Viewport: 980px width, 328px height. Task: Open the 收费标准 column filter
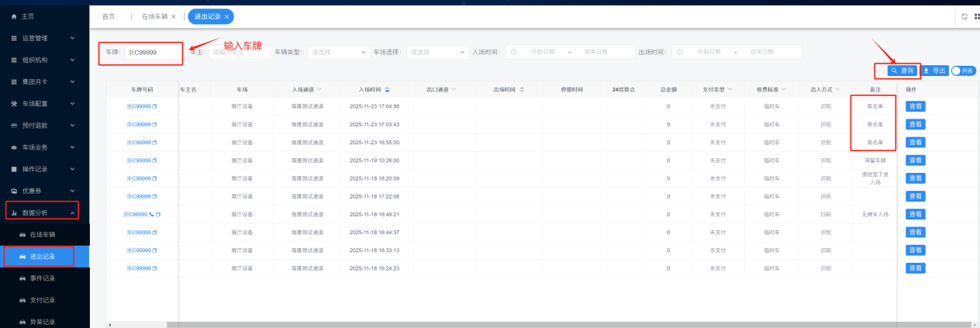pos(783,89)
